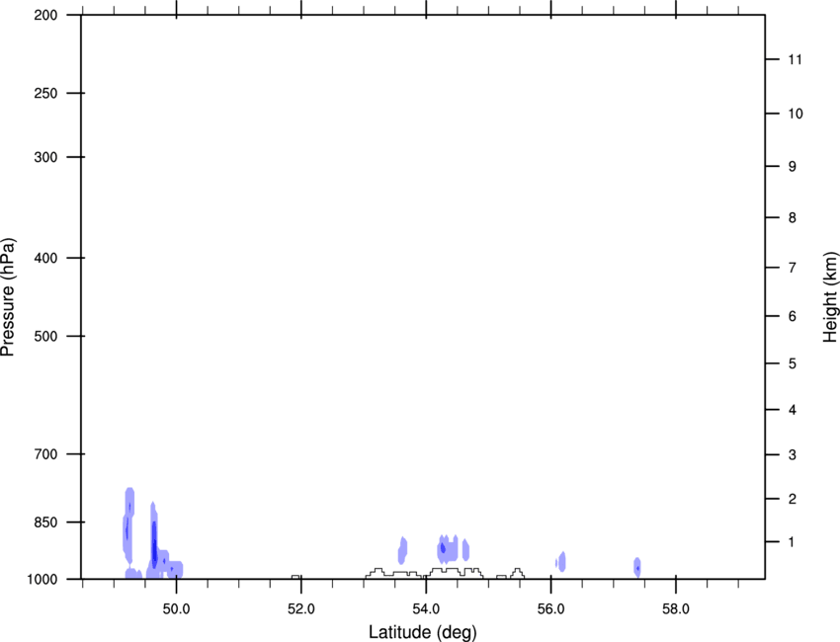The image size is (840, 642).
Task: Pick the 4 km height label
Action: (793, 410)
